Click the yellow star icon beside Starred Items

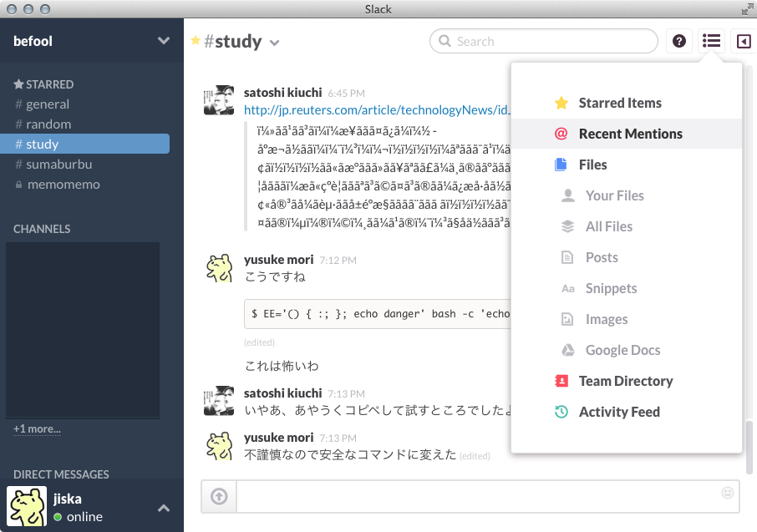tap(561, 103)
